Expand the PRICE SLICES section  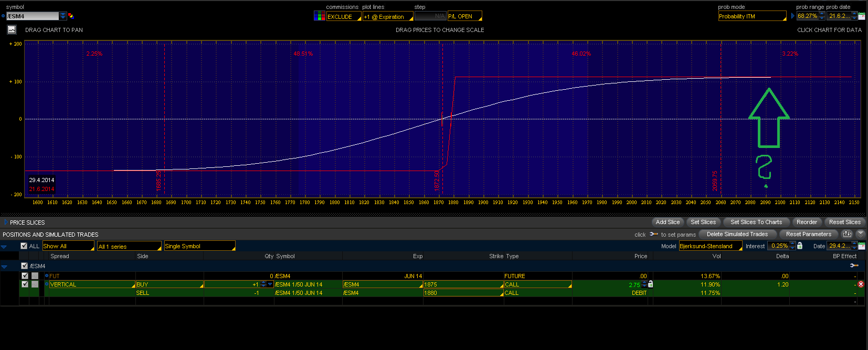[x=6, y=222]
